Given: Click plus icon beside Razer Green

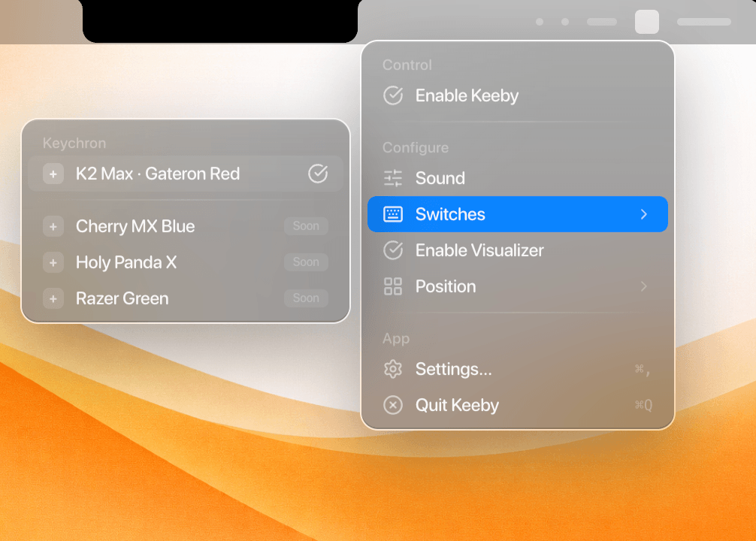Looking at the screenshot, I should point(53,298).
